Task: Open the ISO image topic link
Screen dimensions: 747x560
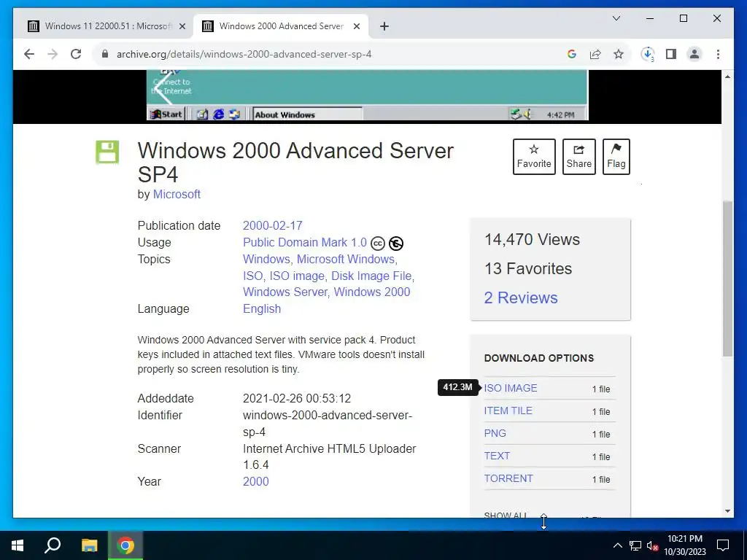Action: coord(297,276)
